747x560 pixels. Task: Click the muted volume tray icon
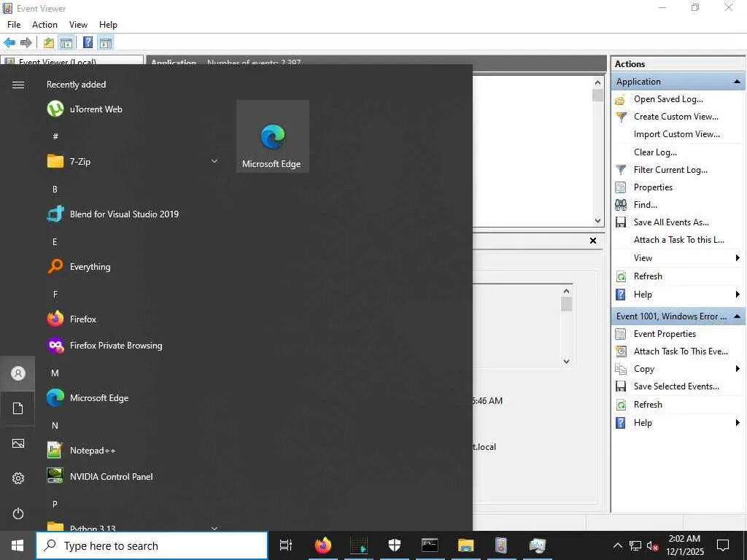pos(652,545)
